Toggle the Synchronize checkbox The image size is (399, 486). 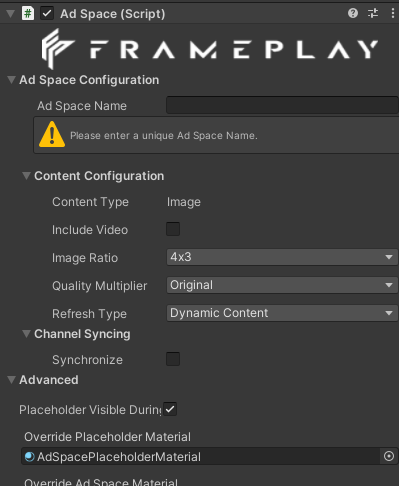click(173, 359)
